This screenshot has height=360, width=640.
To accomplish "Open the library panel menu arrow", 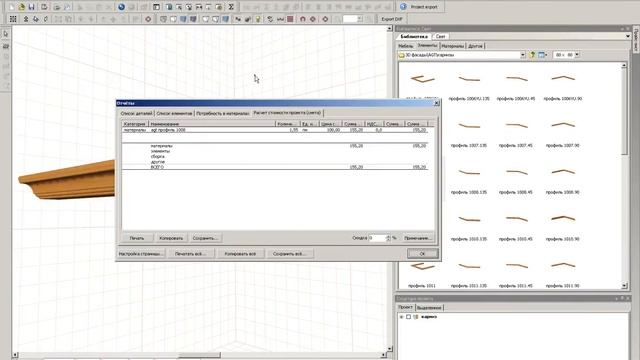I will [x=628, y=37].
